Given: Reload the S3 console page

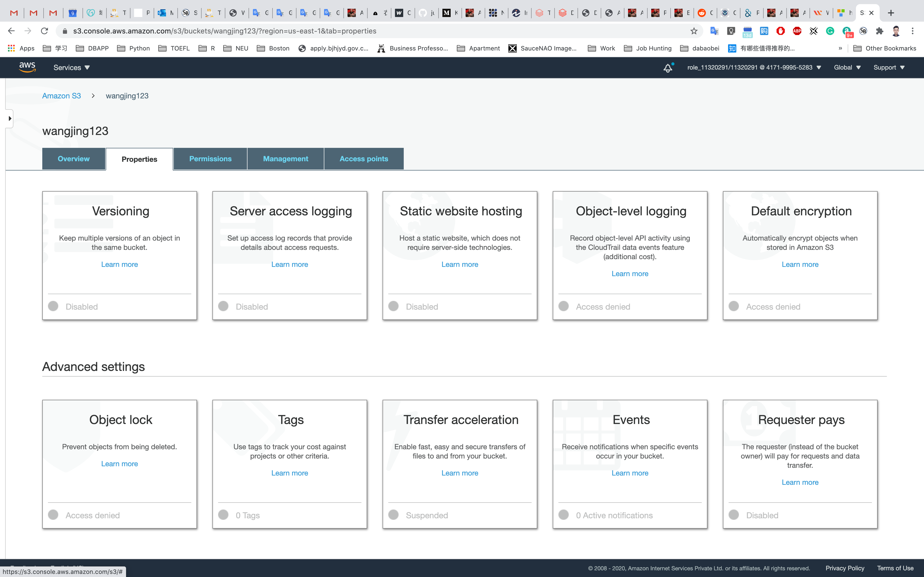Looking at the screenshot, I should 44,31.
